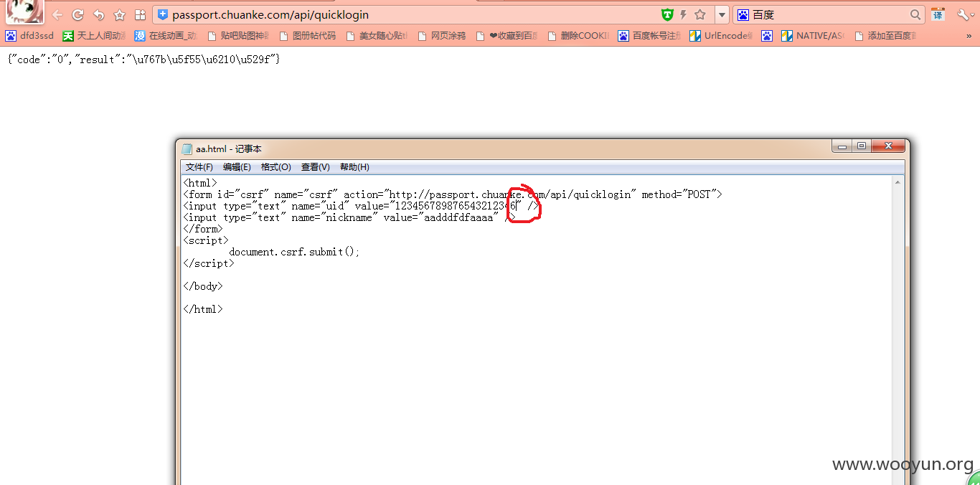Open the 添加至百度 bookmark

coord(885,36)
